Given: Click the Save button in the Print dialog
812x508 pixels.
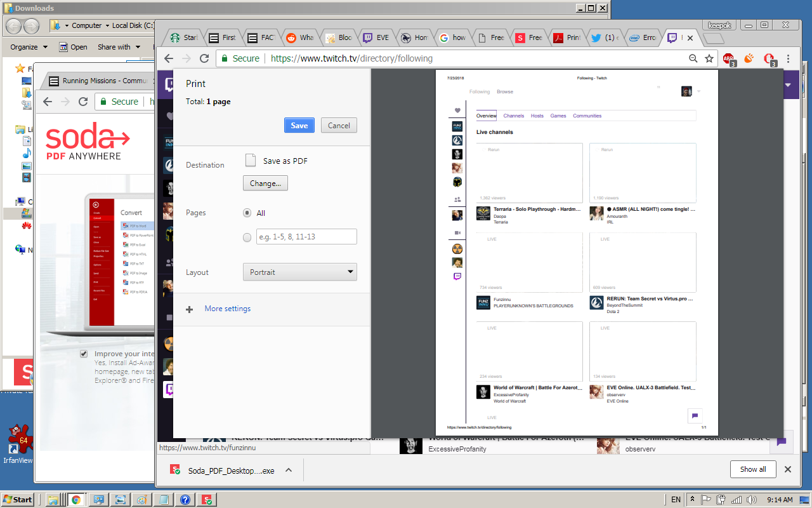Looking at the screenshot, I should tap(299, 125).
